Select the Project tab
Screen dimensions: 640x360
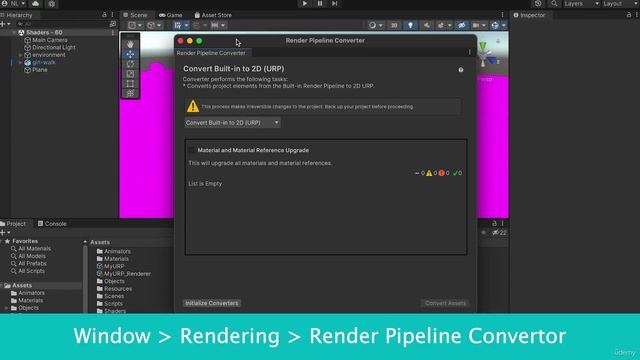coord(13,224)
